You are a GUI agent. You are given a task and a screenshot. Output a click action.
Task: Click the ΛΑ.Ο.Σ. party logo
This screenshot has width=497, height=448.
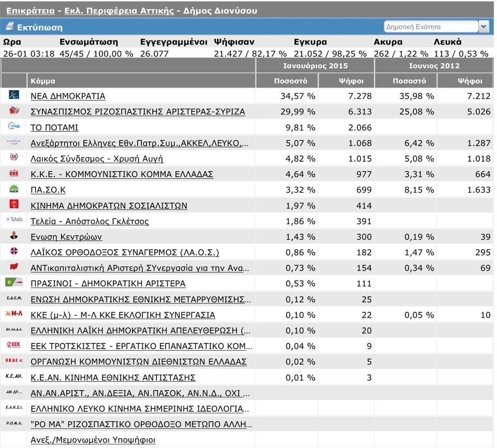14,251
